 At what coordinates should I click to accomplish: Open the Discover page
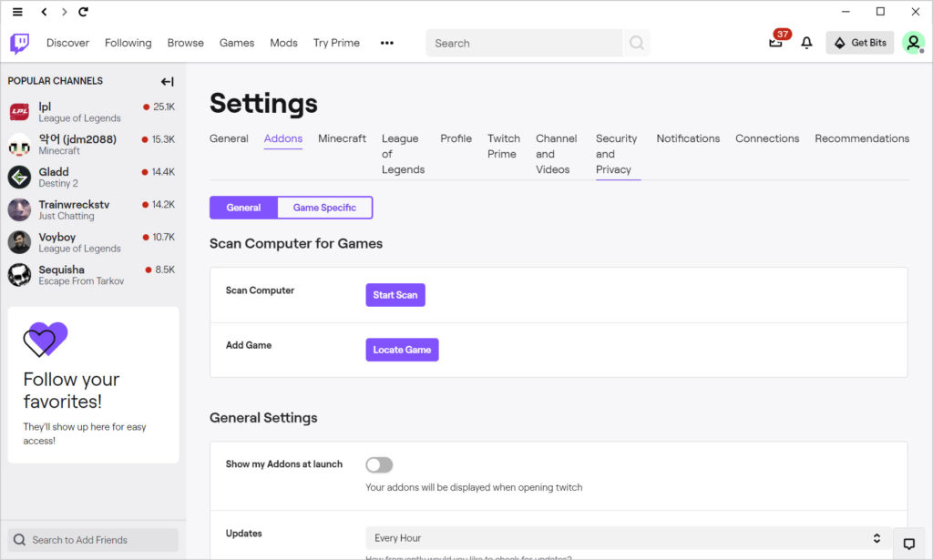click(67, 43)
